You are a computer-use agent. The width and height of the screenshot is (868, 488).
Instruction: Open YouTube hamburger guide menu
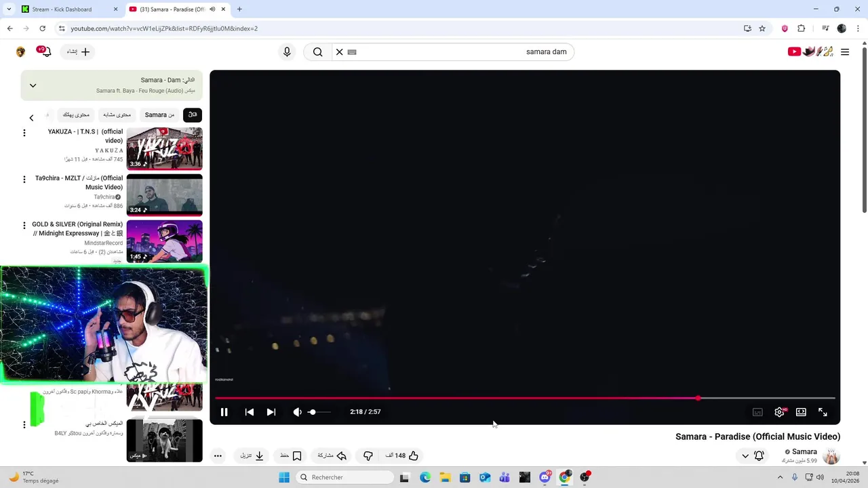point(845,52)
